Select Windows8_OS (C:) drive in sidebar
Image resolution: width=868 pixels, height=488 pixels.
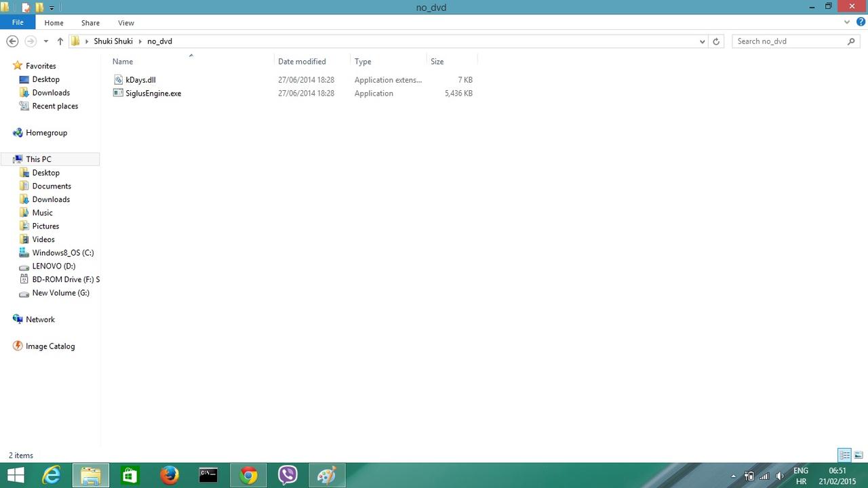(63, 253)
